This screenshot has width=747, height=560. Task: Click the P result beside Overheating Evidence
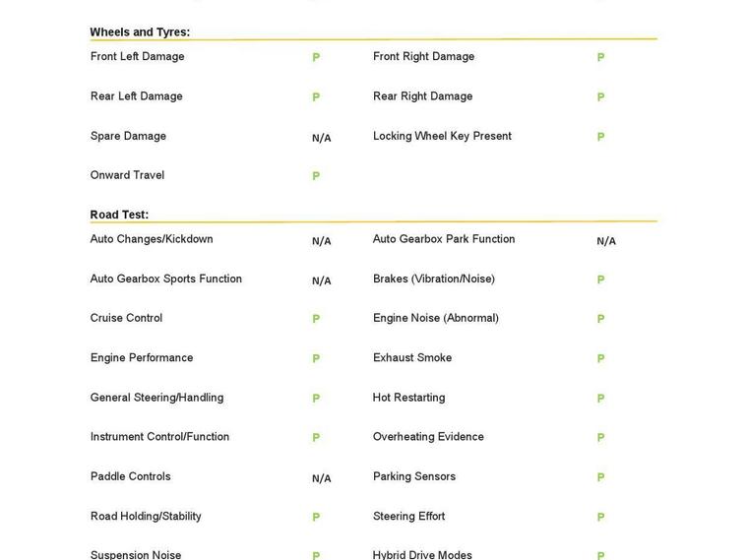[x=600, y=438]
